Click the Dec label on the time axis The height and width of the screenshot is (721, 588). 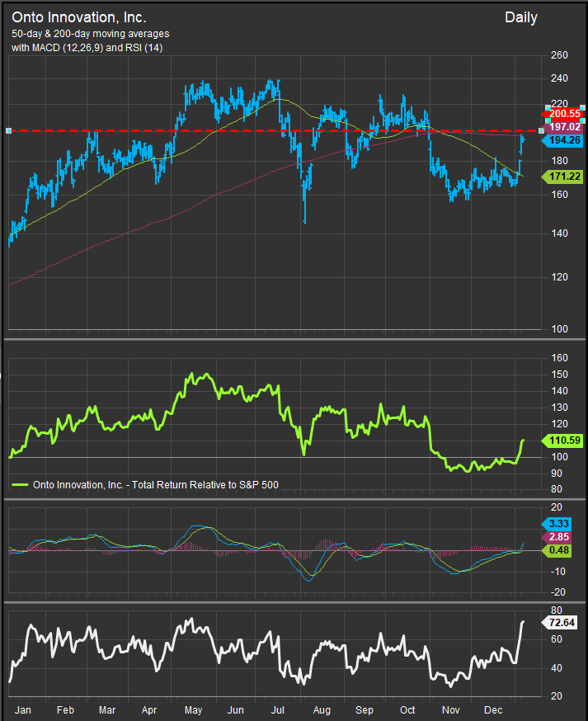(493, 710)
